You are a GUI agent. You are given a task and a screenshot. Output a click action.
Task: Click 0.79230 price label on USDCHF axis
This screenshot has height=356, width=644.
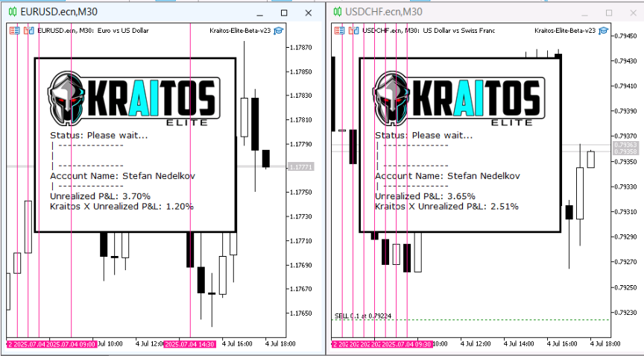point(625,313)
